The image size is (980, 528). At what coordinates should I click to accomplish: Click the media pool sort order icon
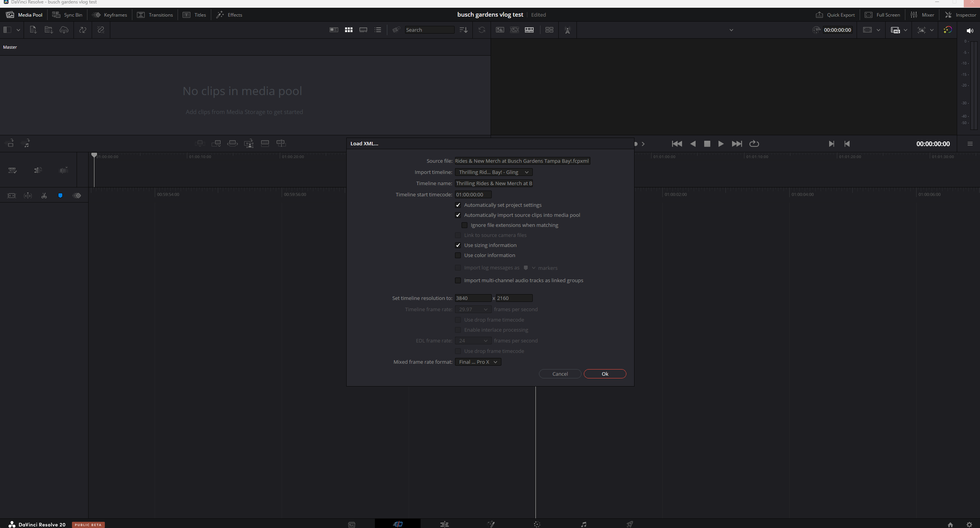click(x=463, y=30)
